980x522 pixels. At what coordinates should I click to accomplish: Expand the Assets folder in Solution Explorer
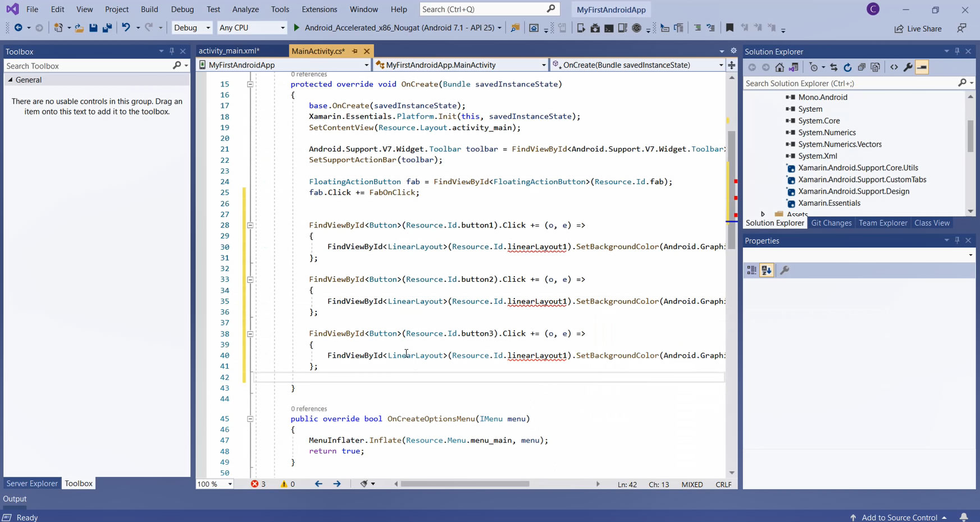[x=763, y=214]
